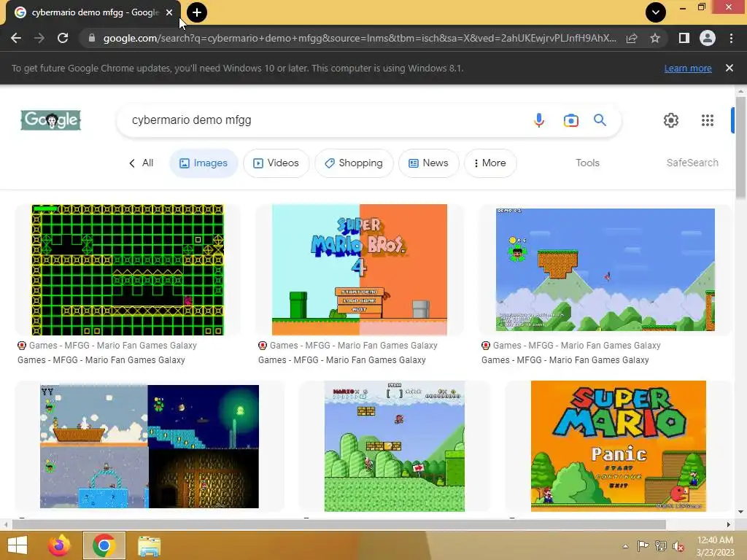The image size is (747, 560).
Task: Click the horizontal scrollbar thumb
Action: (x=338, y=525)
